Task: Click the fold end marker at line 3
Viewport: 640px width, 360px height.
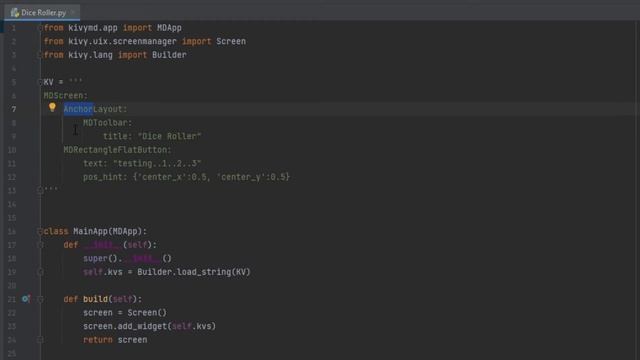Action: click(40, 55)
